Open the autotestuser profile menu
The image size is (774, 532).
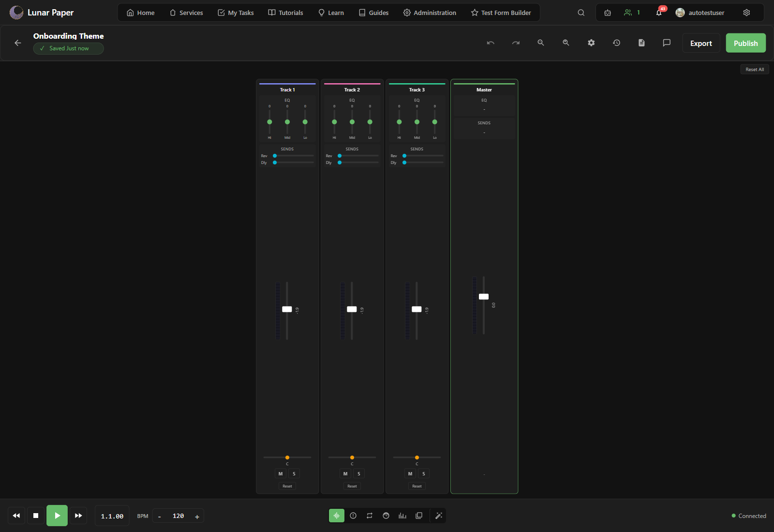click(700, 13)
